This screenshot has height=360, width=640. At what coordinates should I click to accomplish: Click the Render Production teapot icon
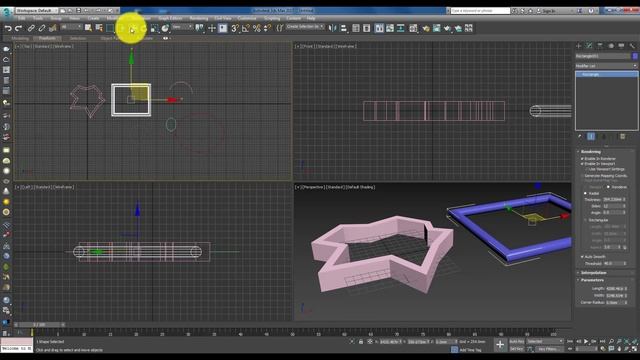pyautogui.click(x=447, y=28)
